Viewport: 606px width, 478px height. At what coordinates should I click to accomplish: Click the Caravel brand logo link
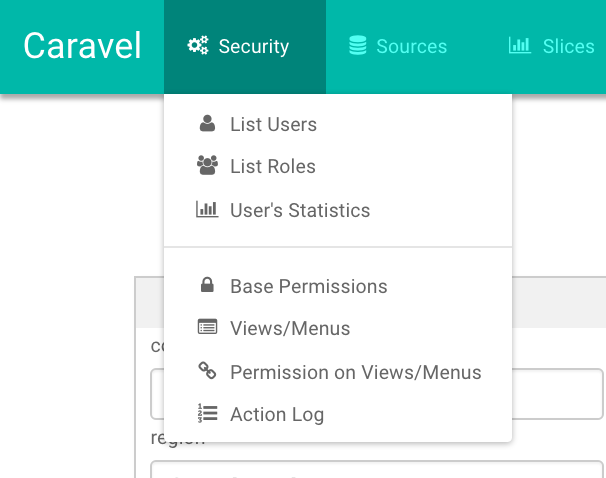pos(82,46)
